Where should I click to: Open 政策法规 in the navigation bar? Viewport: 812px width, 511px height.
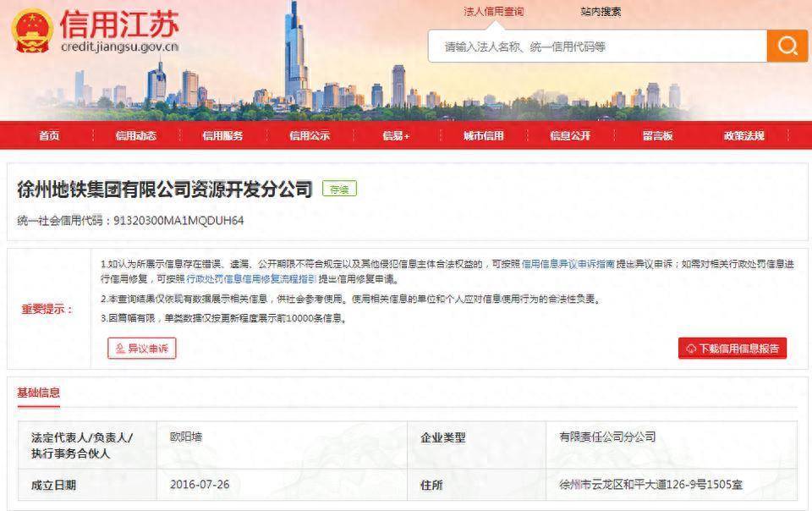coord(744,135)
